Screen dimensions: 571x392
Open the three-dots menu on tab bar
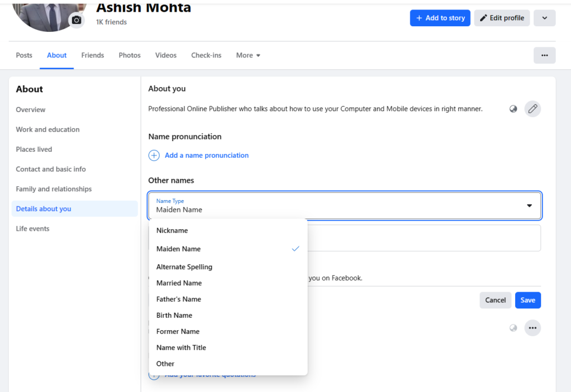[x=544, y=55]
